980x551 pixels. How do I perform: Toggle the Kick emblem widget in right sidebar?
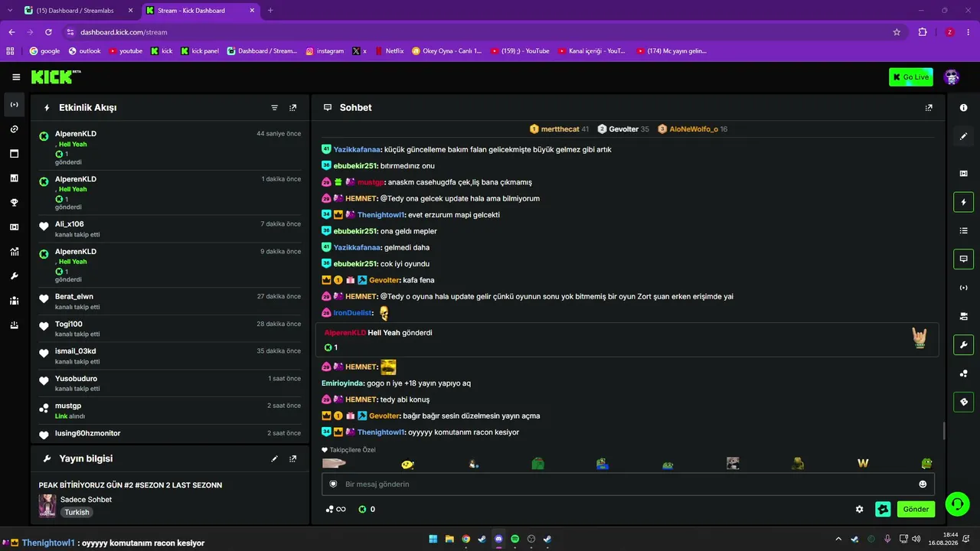click(963, 402)
